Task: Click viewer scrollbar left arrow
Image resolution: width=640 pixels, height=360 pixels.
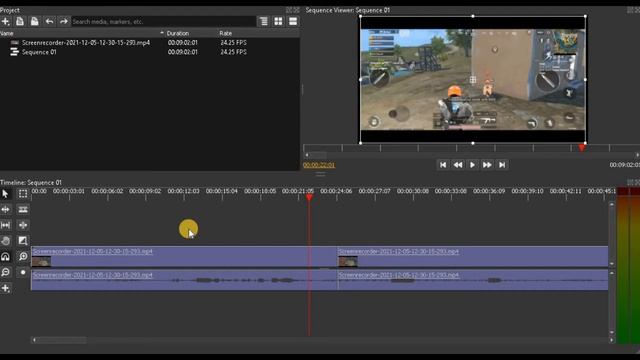Action: pyautogui.click(x=307, y=155)
